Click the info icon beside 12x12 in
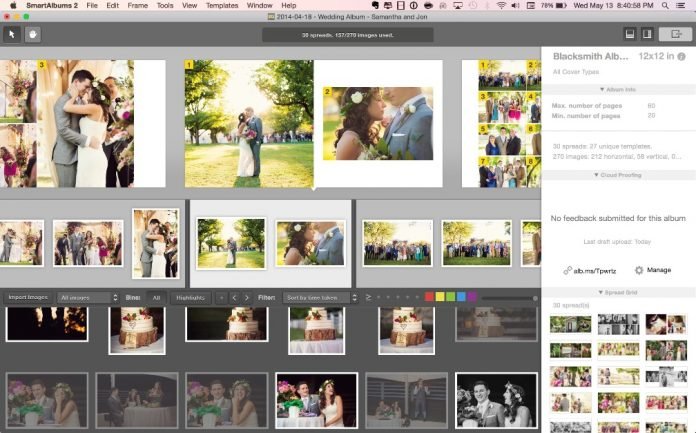The width and height of the screenshot is (696, 433). click(681, 56)
